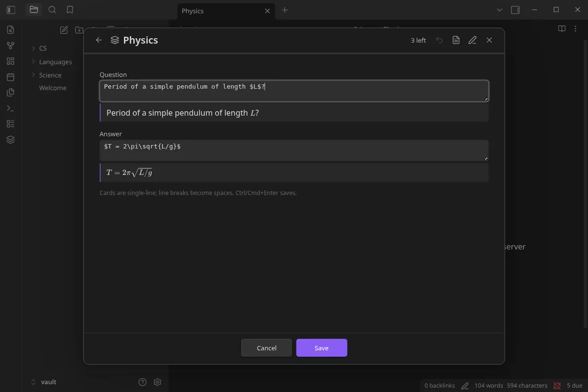Click '594 characters' in status bar
This screenshot has width=588, height=392.
pyautogui.click(x=527, y=386)
